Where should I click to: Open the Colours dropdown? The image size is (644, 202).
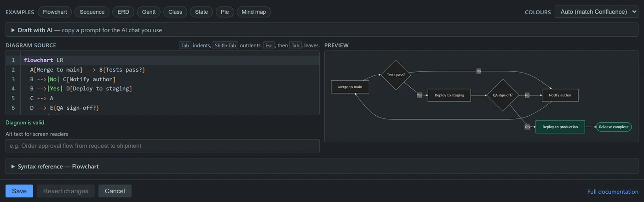pyautogui.click(x=596, y=12)
